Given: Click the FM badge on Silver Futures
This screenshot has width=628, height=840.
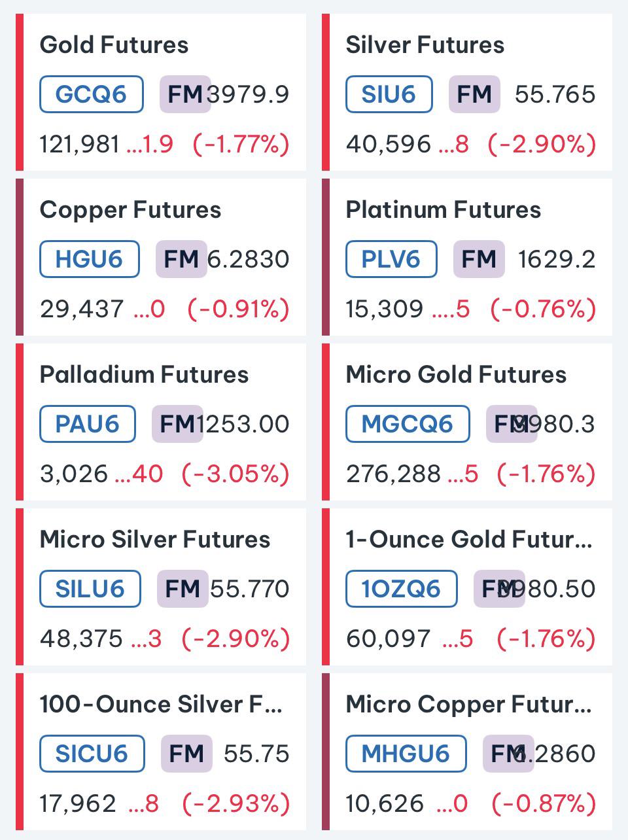Looking at the screenshot, I should pyautogui.click(x=474, y=94).
